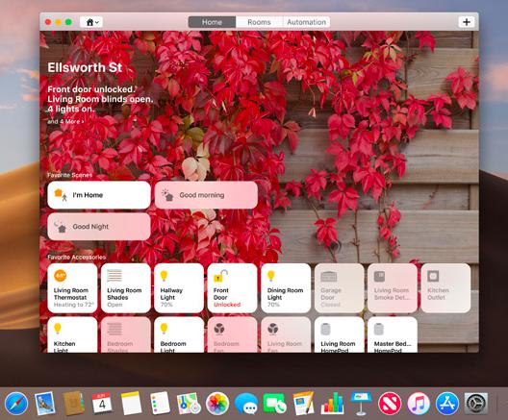The width and height of the screenshot is (508, 420).
Task: Open Calendar from the Dock
Action: click(102, 403)
